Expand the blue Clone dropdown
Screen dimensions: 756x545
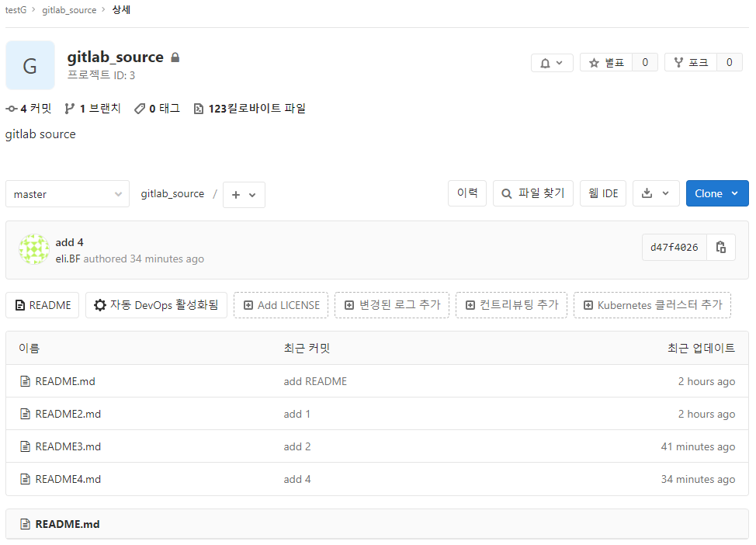(717, 193)
